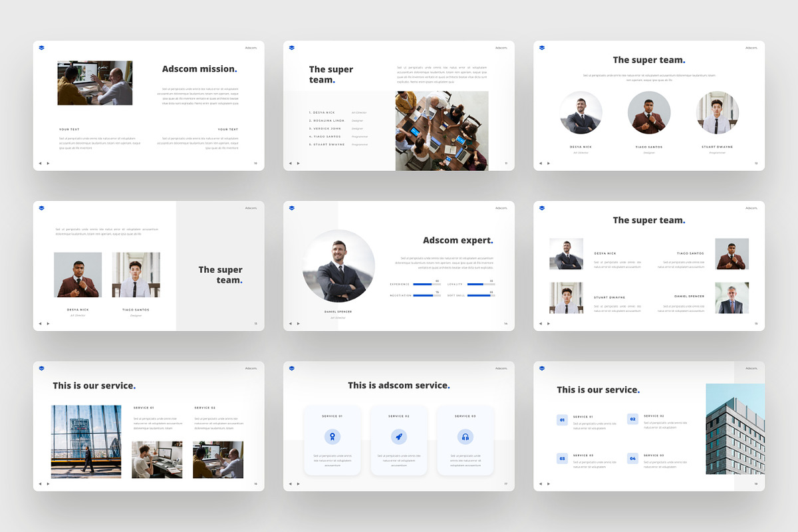Click the Experience progress bar

pyautogui.click(x=427, y=285)
